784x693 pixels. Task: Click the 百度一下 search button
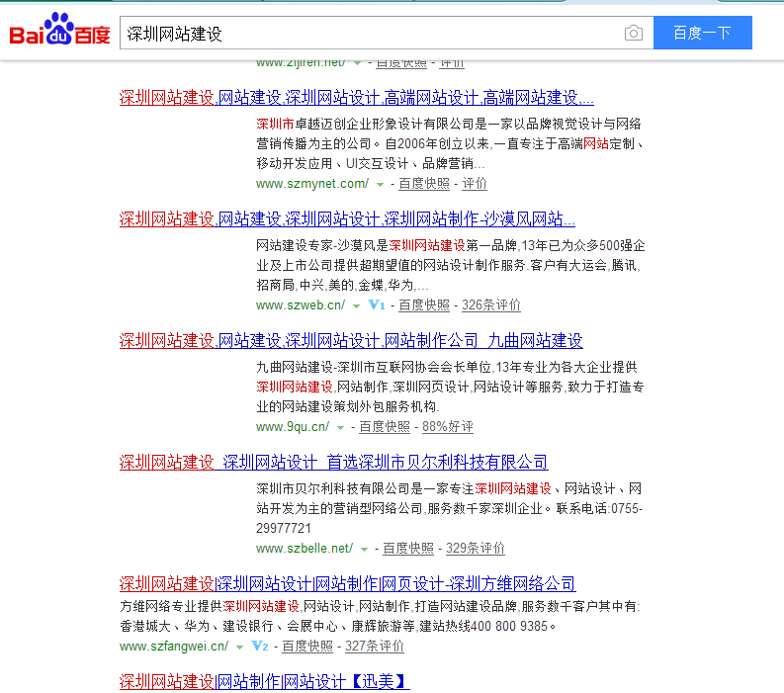coord(703,33)
